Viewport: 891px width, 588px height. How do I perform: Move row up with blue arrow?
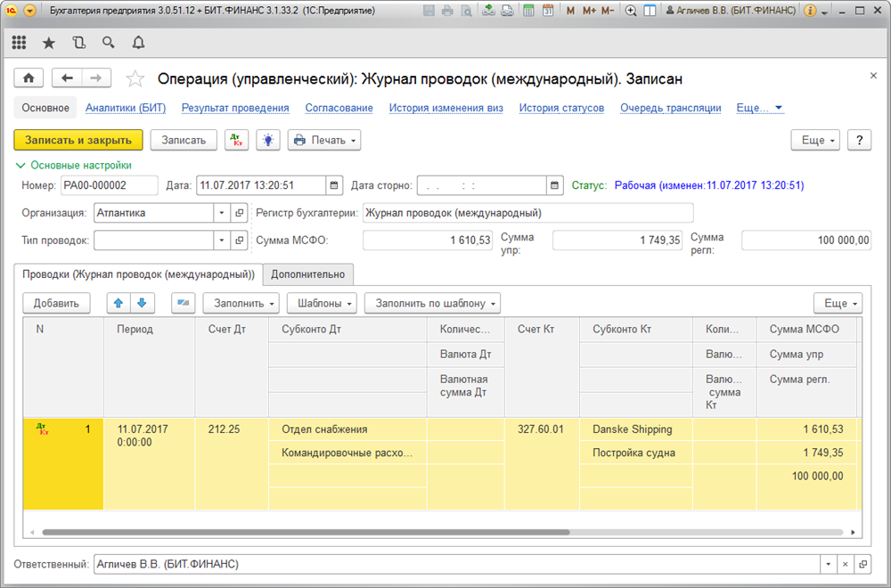pyautogui.click(x=119, y=303)
